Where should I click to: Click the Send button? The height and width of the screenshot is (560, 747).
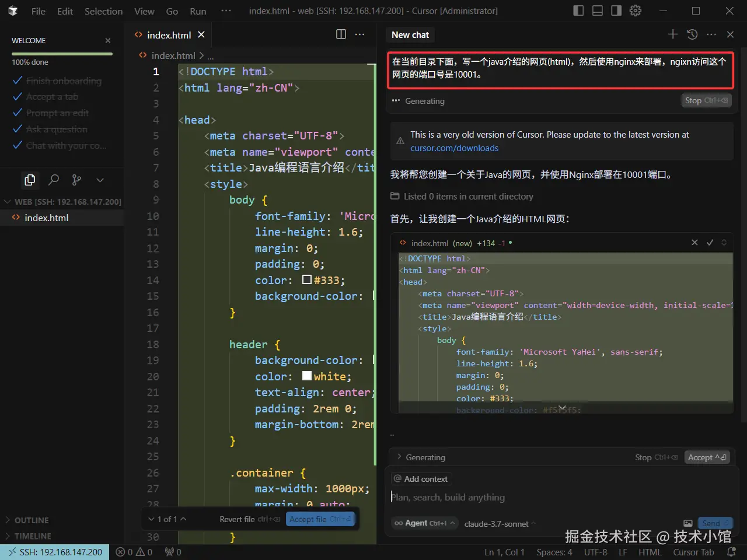(715, 523)
